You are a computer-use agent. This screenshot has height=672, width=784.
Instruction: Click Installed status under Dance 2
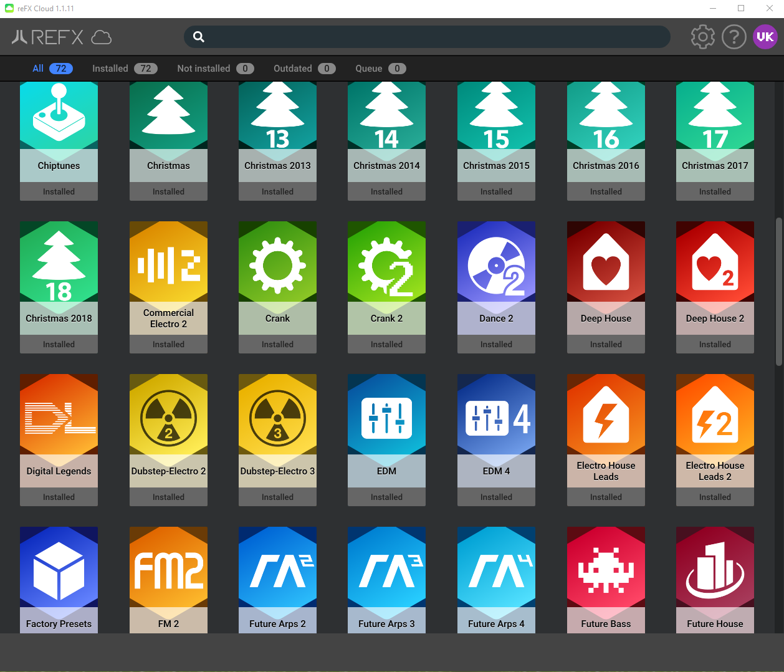[x=496, y=344]
